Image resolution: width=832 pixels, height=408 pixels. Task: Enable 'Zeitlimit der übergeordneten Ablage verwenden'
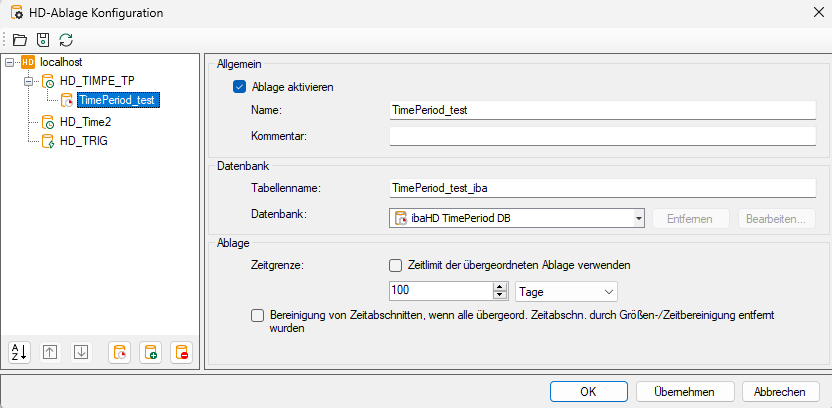pos(396,266)
